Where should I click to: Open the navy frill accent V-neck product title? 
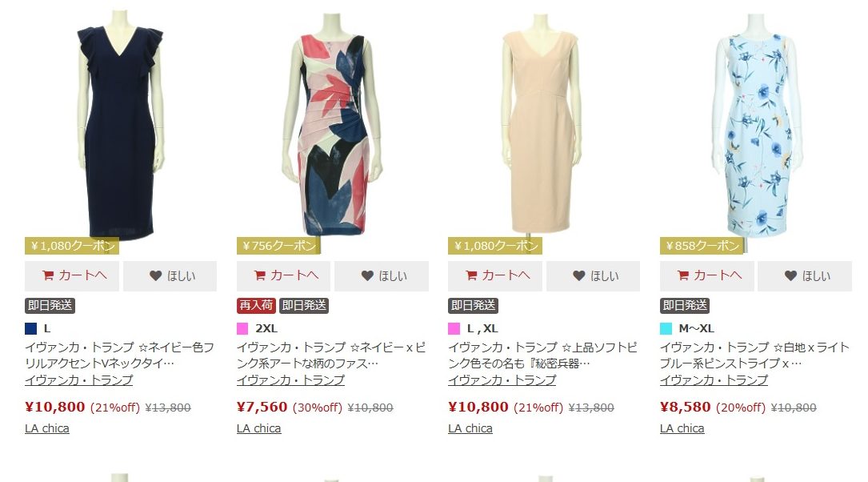tap(119, 355)
